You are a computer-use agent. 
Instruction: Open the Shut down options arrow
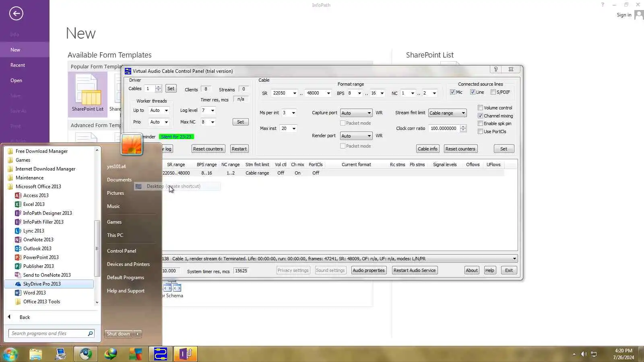click(x=138, y=334)
